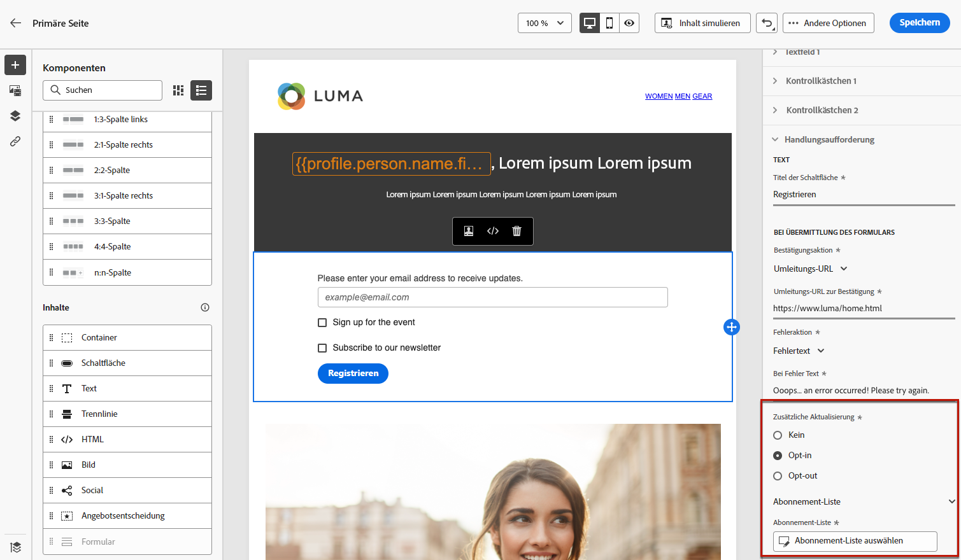Check 'Sign up for the event' box
This screenshot has width=961, height=560.
tap(322, 323)
